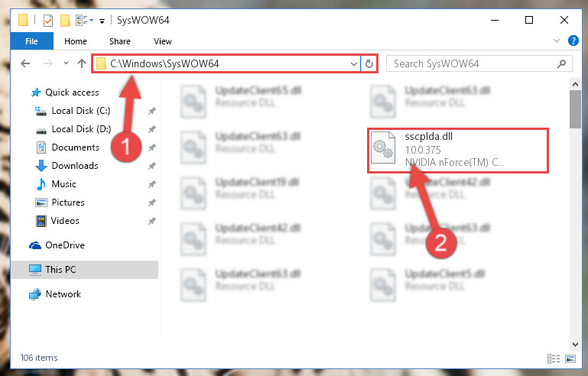Toggle the pin beside Music
This screenshot has width=588, height=376.
[152, 184]
